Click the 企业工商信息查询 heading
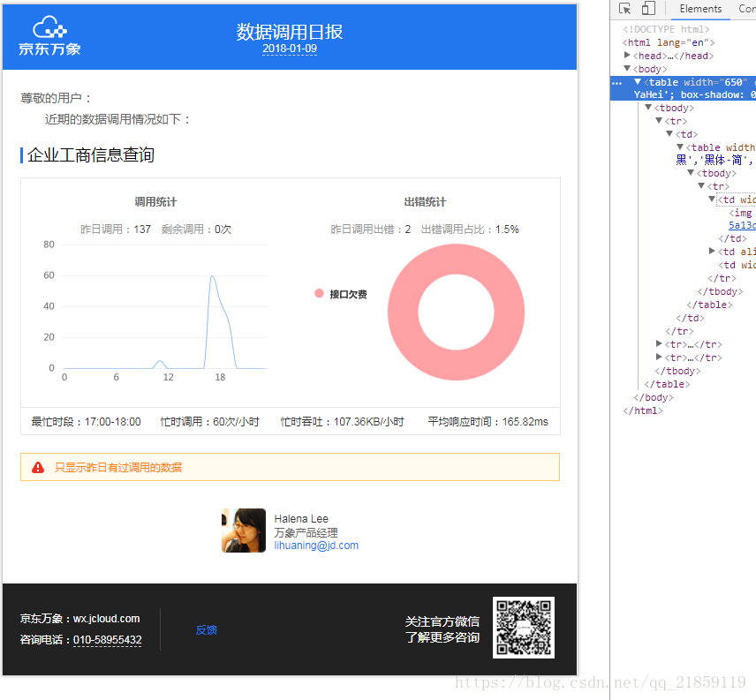The image size is (756, 700). point(91,155)
